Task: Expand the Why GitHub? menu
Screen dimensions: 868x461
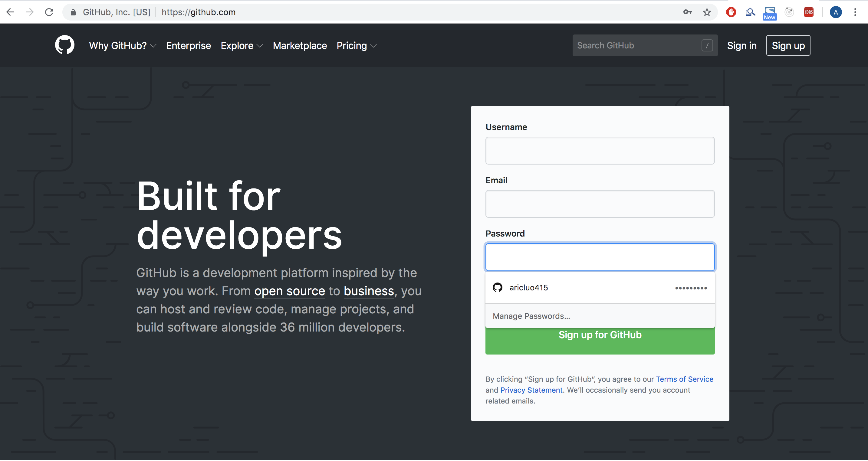Action: (x=123, y=45)
